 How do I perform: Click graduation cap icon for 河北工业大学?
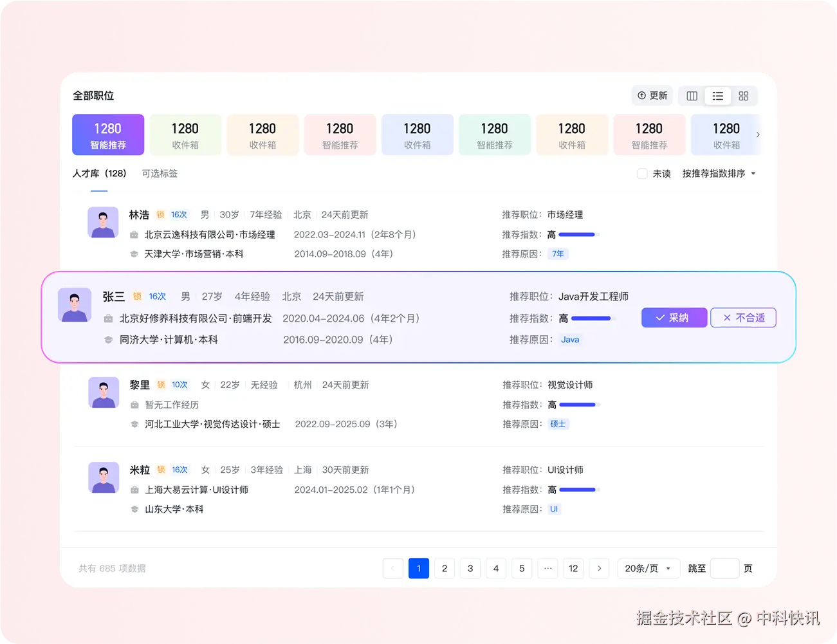134,424
